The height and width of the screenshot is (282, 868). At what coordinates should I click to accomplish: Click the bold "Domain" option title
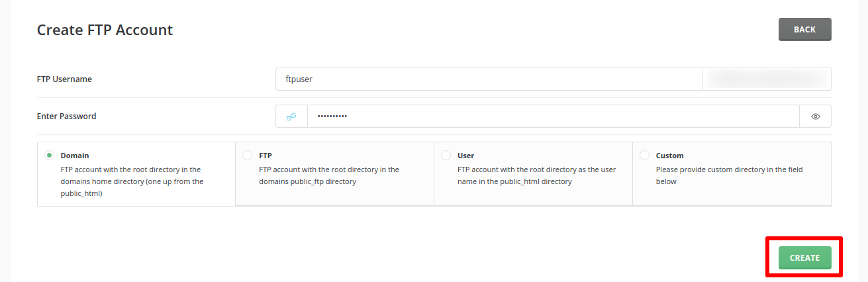[75, 156]
